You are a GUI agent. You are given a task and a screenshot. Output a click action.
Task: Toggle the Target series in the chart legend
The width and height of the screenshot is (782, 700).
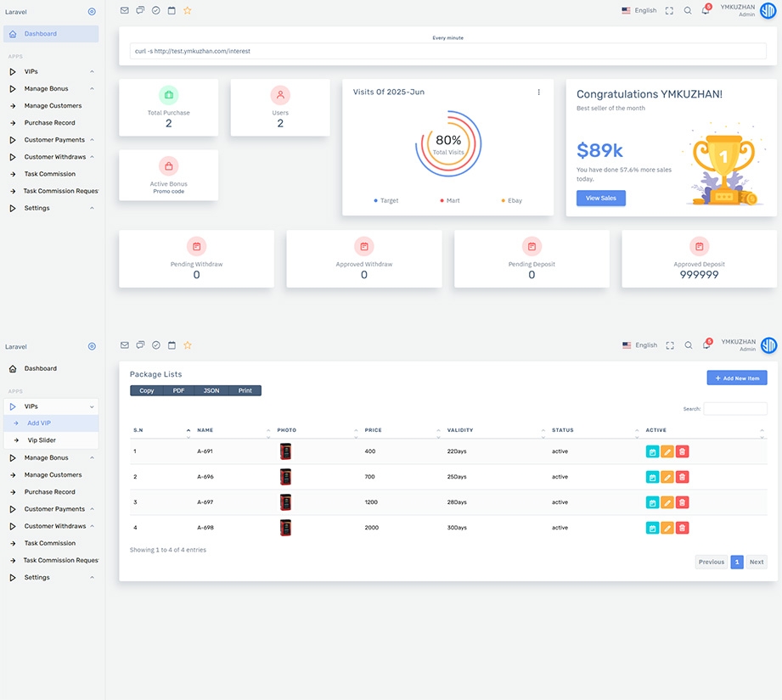[385, 201]
